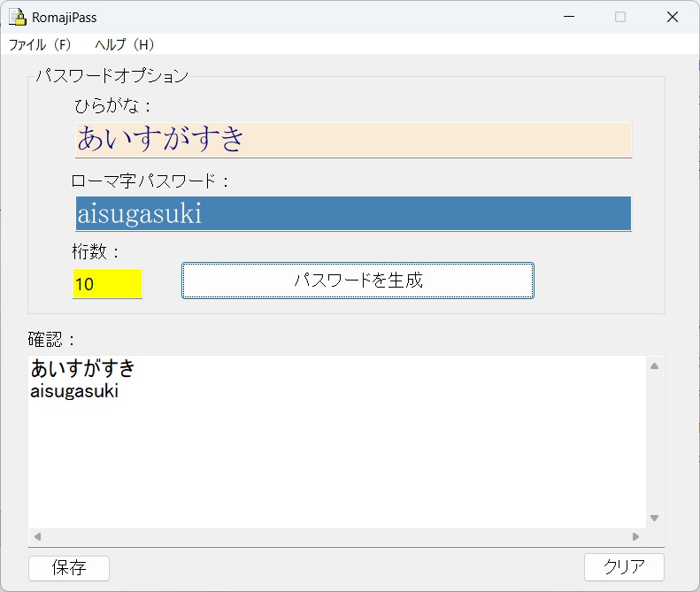
Task: Focus the ひらがな text field
Action: (353, 140)
